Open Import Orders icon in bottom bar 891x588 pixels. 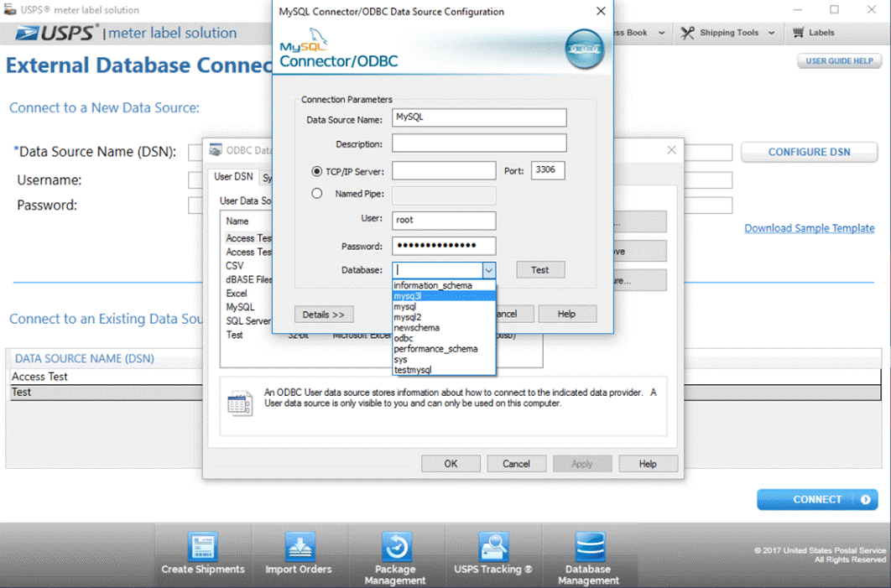tap(300, 547)
